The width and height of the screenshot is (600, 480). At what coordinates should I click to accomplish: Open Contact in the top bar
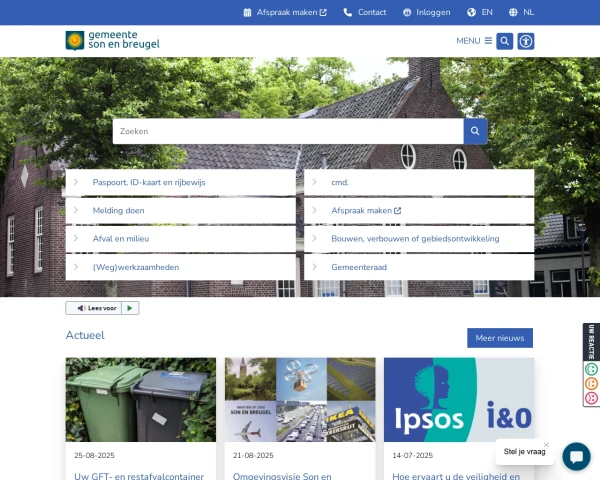tap(372, 13)
